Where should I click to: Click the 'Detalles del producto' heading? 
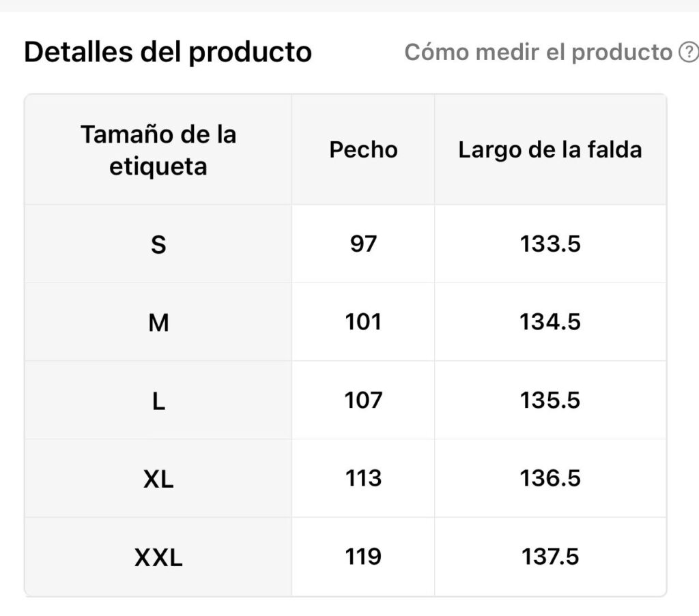pyautogui.click(x=168, y=52)
